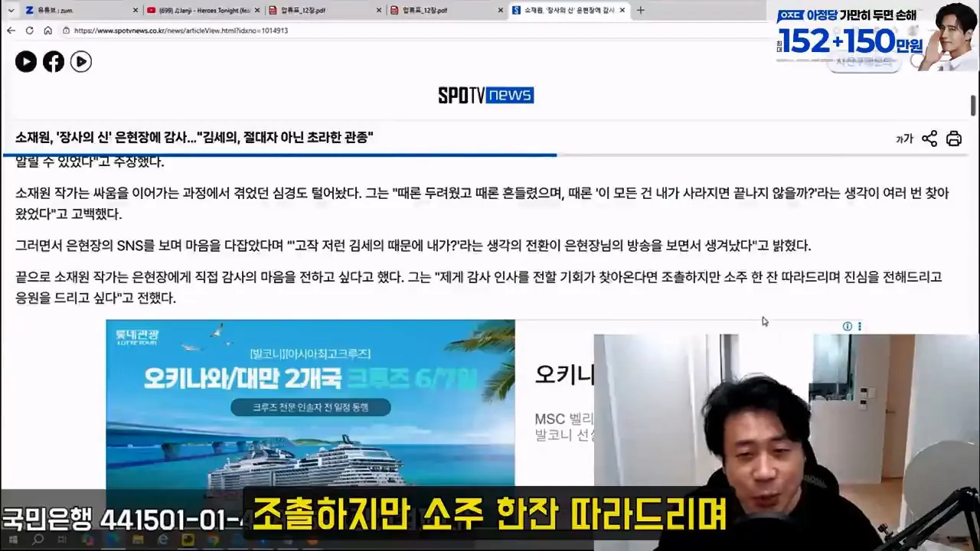Image resolution: width=980 pixels, height=551 pixels.
Task: Switch to the Janji - Heroes Tonight YouTube tab
Action: pyautogui.click(x=203, y=10)
